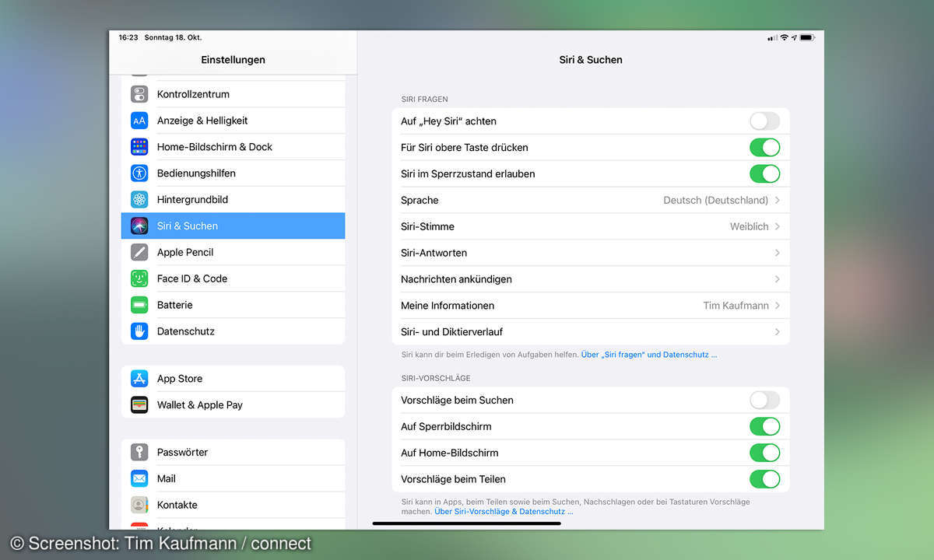934x560 pixels.
Task: Select Datenschutz settings entry
Action: pyautogui.click(x=233, y=331)
